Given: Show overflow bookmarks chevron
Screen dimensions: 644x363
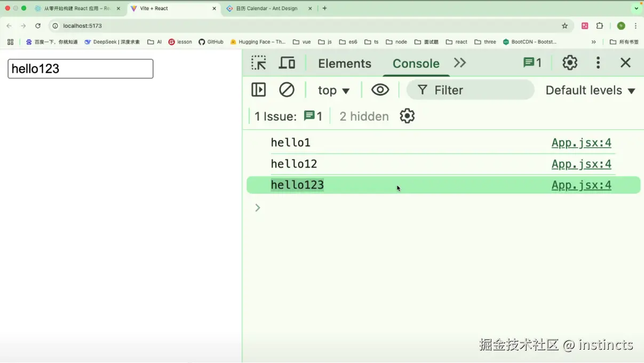Looking at the screenshot, I should pyautogui.click(x=594, y=42).
